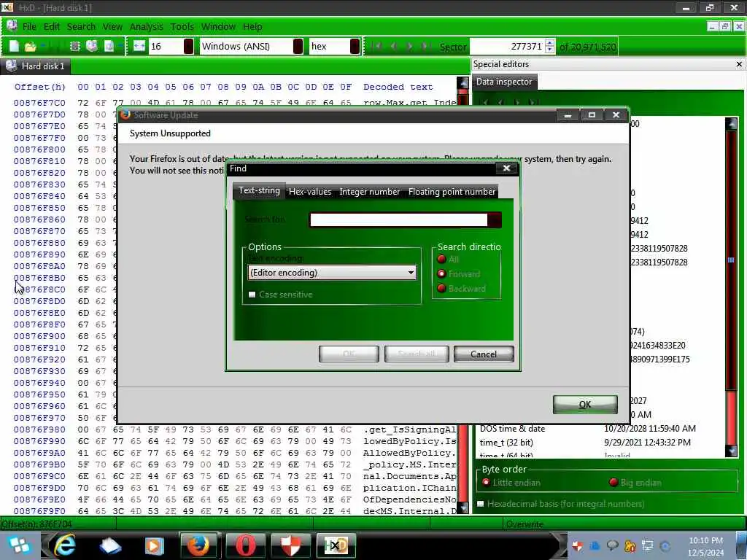The image size is (747, 560).
Task: Click the Windows Start button
Action: pos(19,545)
